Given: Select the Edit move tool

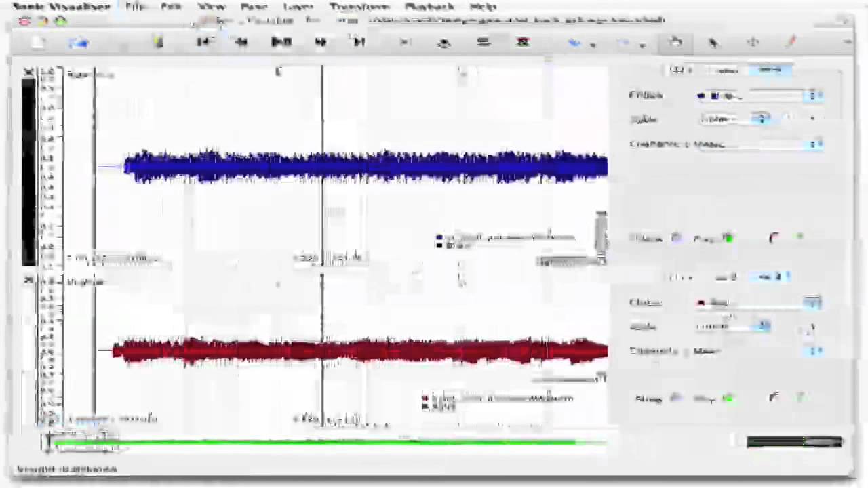Looking at the screenshot, I should (x=753, y=42).
